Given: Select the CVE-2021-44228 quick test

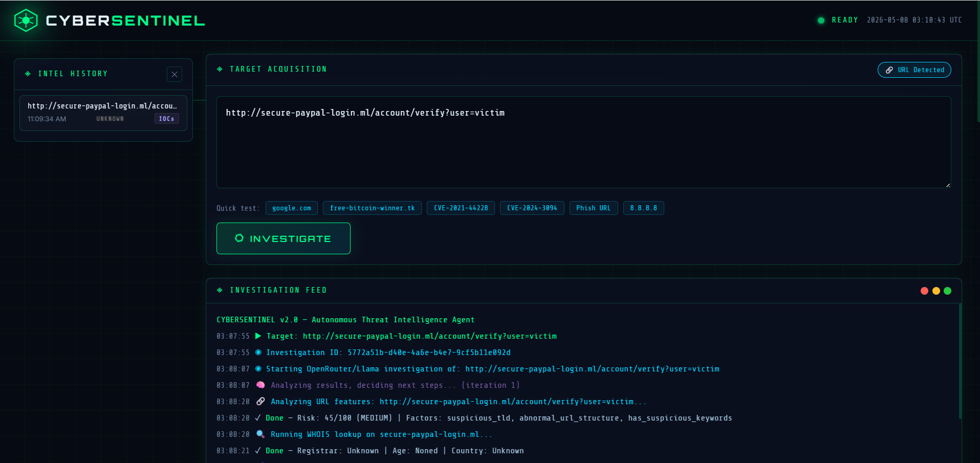Looking at the screenshot, I should tap(461, 208).
